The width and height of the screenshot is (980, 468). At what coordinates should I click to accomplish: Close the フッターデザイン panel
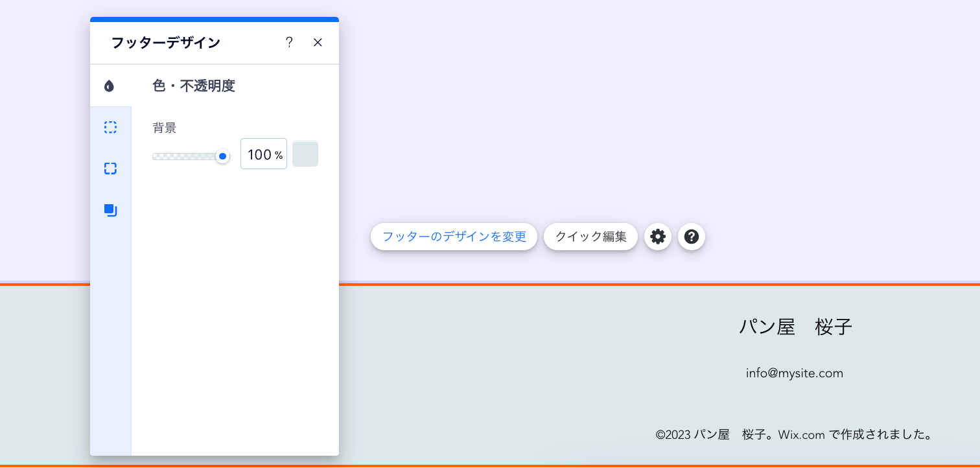tap(318, 42)
